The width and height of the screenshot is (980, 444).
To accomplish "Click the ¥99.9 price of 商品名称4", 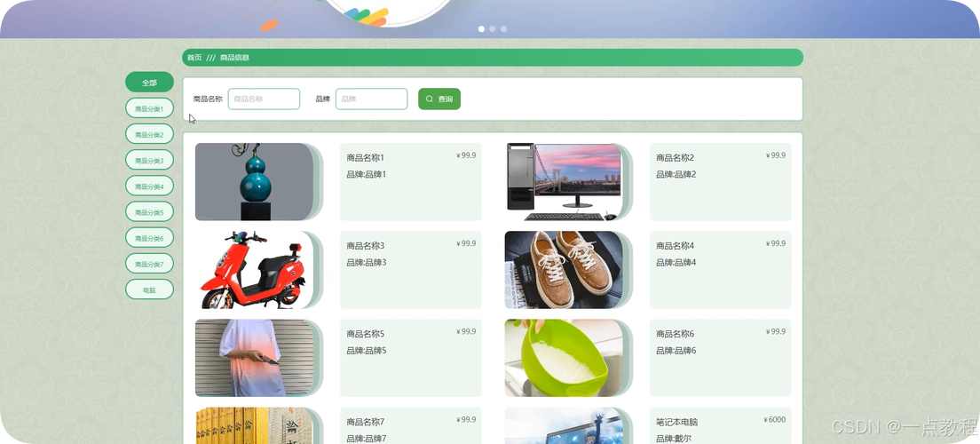I will [x=776, y=244].
